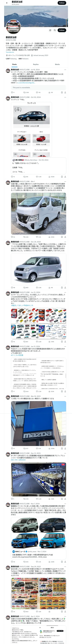
Task: Open more options on the Jul 16, 2024 post
Action: click(x=65, y=70)
